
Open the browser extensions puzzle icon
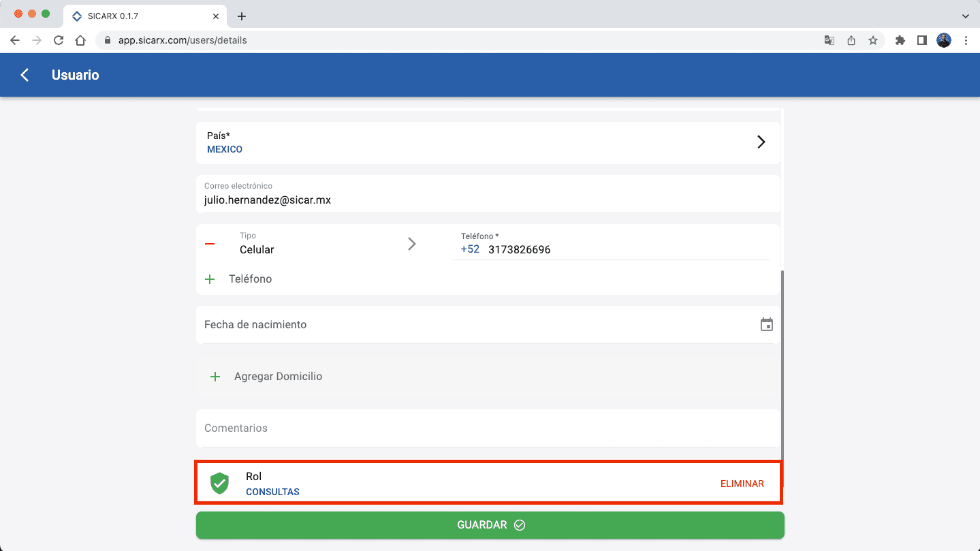tap(900, 40)
